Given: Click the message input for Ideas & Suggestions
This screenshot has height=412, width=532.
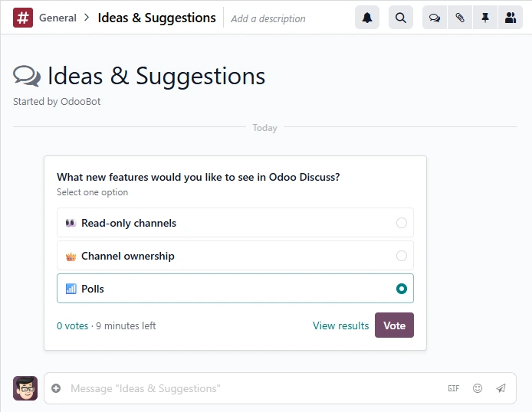Looking at the screenshot, I should [255, 388].
